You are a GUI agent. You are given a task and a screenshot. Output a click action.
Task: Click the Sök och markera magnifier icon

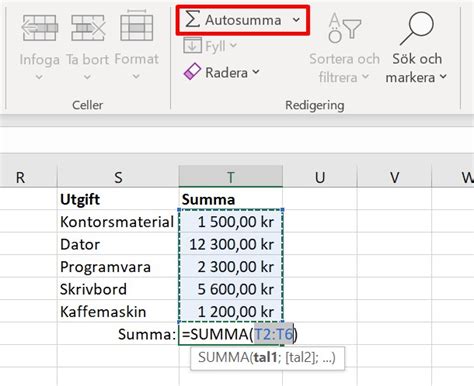(417, 28)
